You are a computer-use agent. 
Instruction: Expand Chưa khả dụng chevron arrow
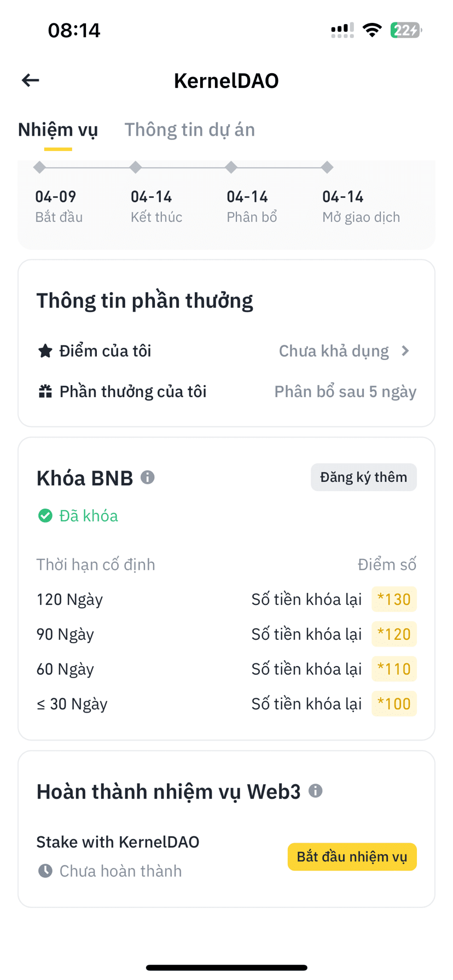tap(405, 351)
